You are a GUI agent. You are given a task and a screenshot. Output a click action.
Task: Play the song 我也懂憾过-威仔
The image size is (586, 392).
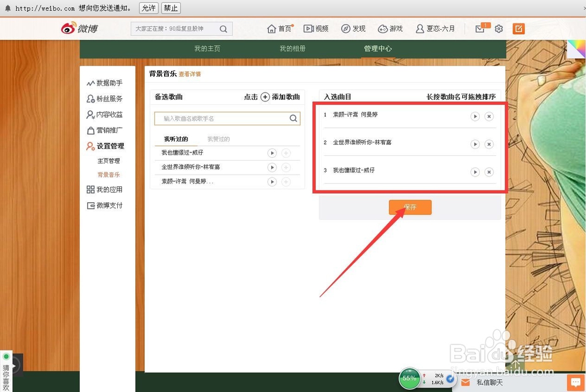click(x=271, y=153)
